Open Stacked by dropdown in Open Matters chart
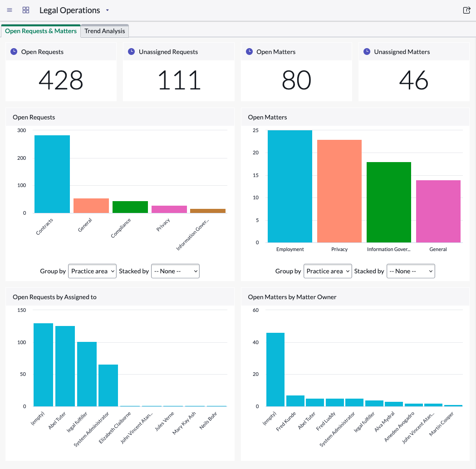This screenshot has width=476, height=469. 411,271
